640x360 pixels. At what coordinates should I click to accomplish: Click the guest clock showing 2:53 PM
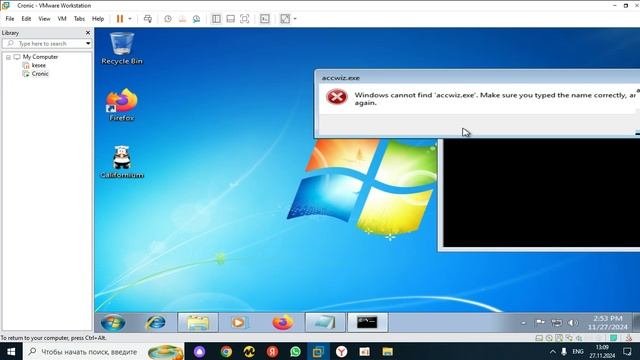point(607,322)
